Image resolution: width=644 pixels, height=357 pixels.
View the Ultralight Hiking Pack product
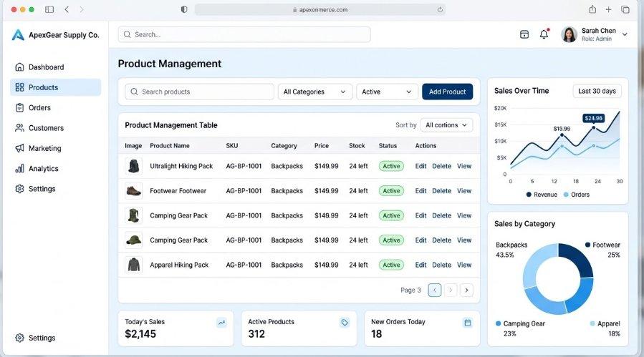click(x=464, y=166)
